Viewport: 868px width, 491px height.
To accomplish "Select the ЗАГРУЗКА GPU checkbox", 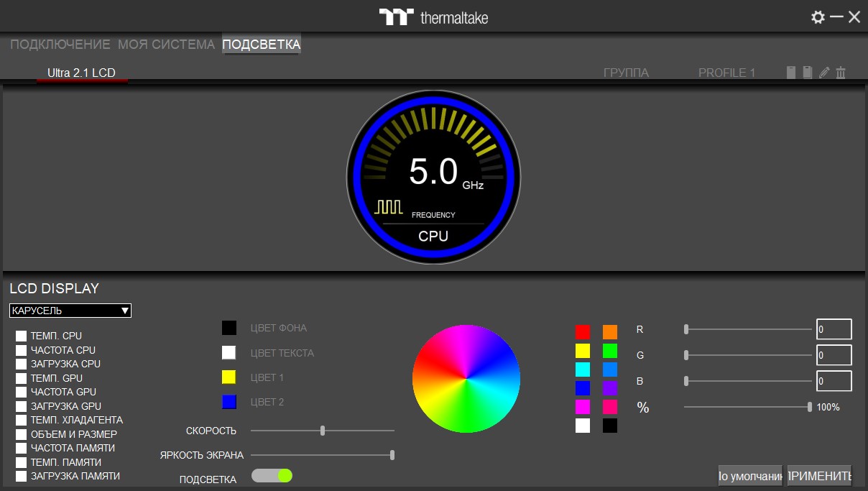I will pyautogui.click(x=22, y=406).
